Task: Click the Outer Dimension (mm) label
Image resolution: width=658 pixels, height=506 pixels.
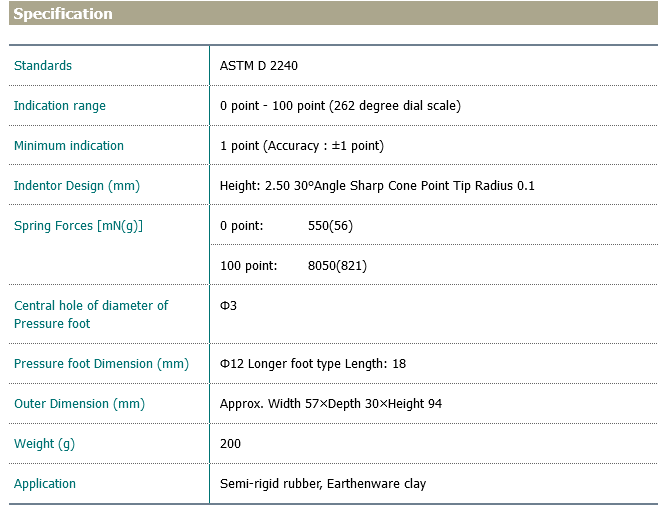Action: (79, 404)
